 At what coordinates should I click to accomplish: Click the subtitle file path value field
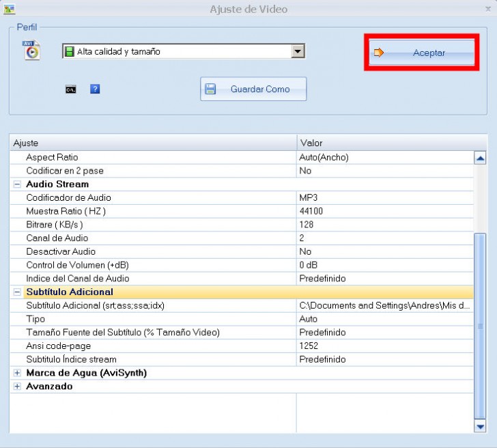point(384,305)
